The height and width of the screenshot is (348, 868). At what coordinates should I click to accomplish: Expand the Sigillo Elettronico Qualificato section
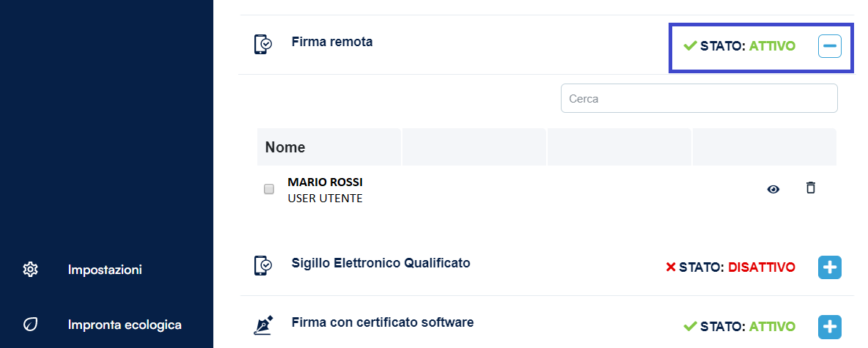tap(829, 267)
